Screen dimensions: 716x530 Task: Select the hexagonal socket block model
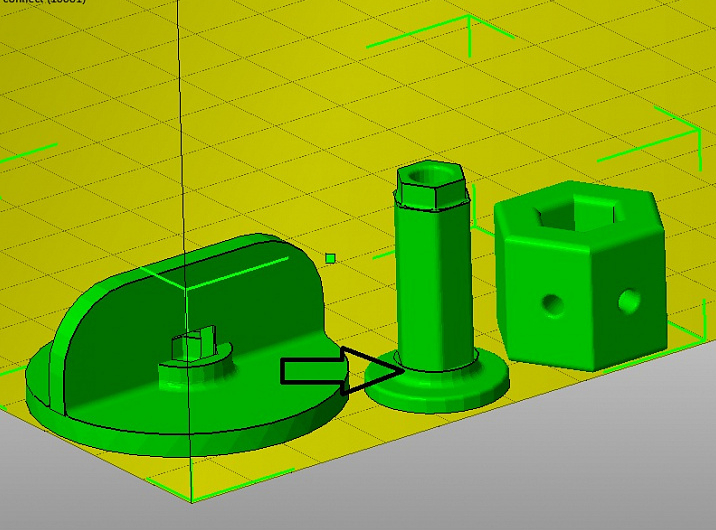[x=582, y=278]
